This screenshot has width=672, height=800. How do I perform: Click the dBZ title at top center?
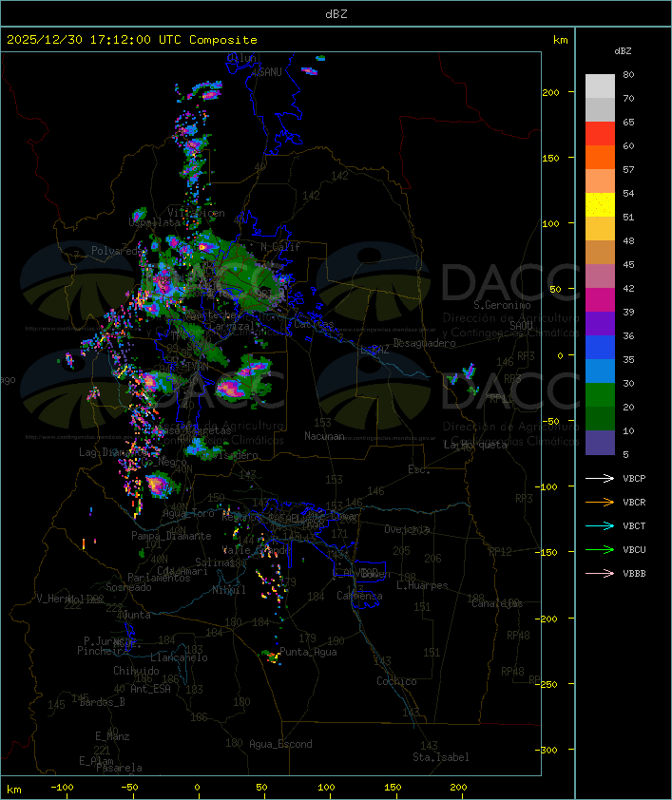(x=336, y=14)
